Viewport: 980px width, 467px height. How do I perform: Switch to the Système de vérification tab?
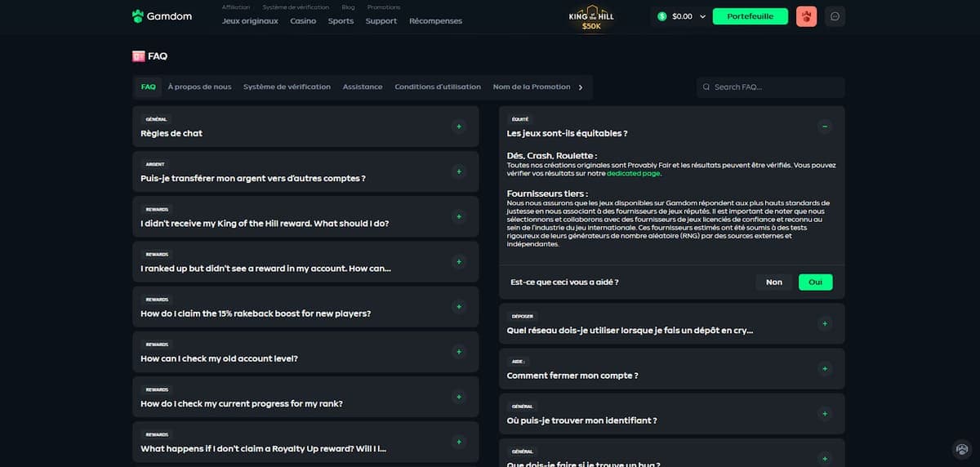(287, 87)
